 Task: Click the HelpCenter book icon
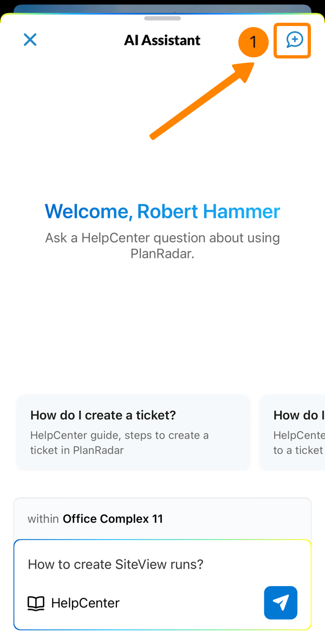tap(36, 603)
